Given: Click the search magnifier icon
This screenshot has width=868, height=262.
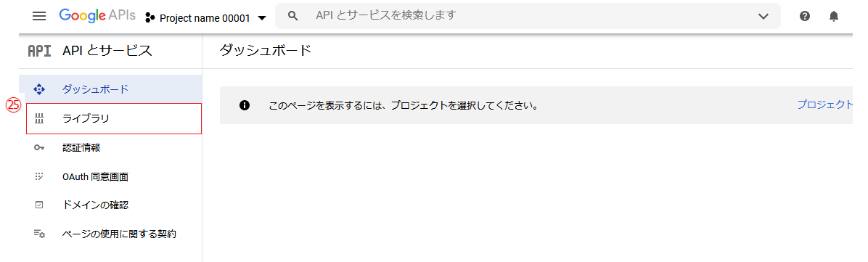Looking at the screenshot, I should click(294, 16).
